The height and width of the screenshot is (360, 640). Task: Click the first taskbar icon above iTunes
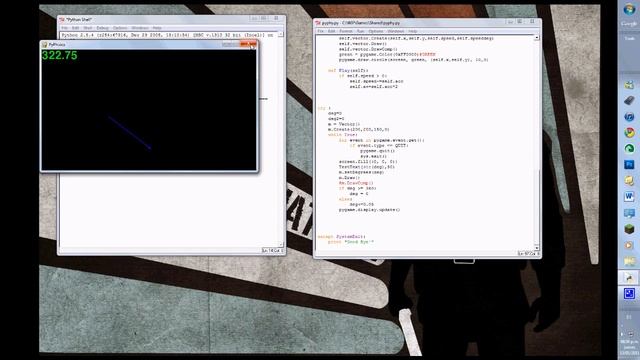pyautogui.click(x=629, y=85)
